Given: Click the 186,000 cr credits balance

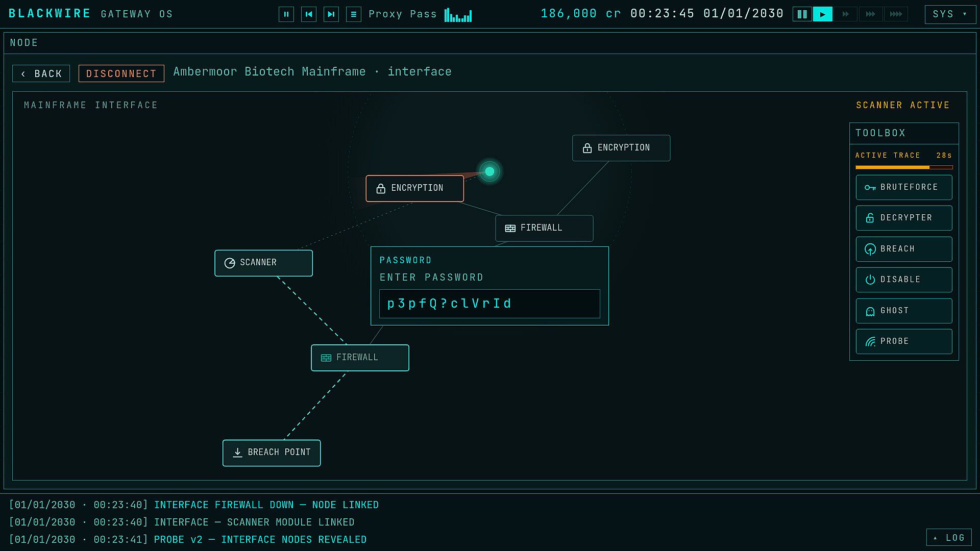Looking at the screenshot, I should (x=581, y=14).
